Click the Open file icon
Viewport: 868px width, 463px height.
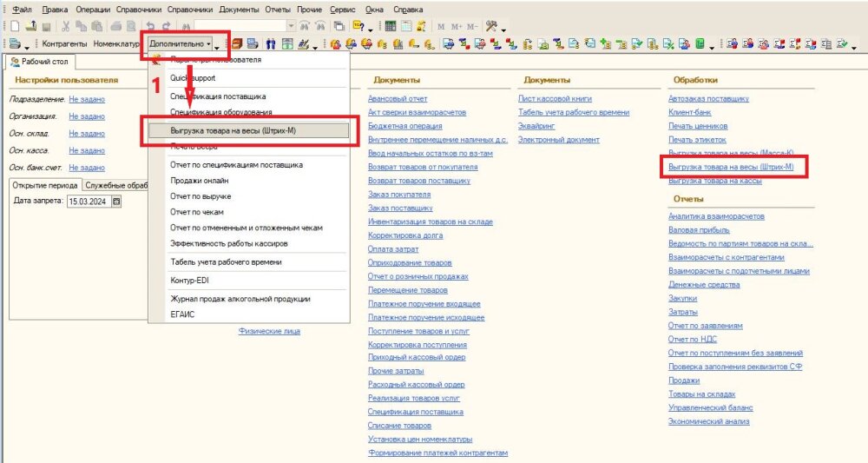point(31,26)
